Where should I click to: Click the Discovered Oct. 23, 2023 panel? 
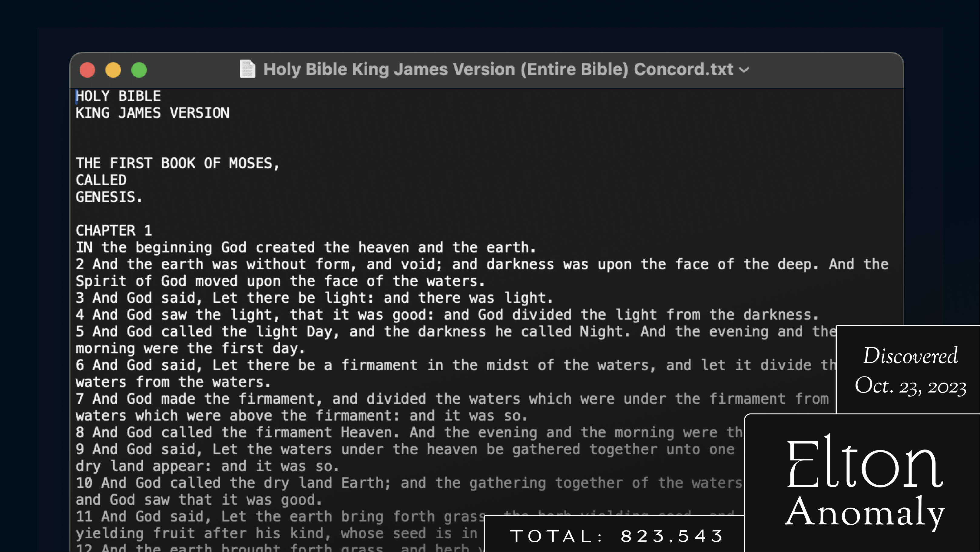tap(909, 369)
